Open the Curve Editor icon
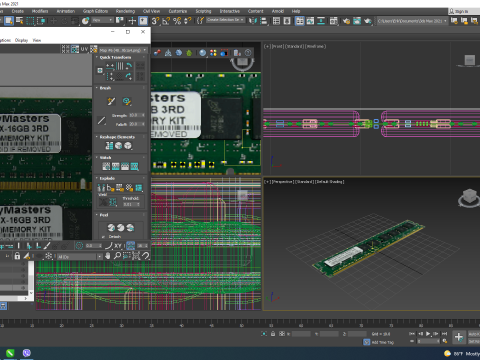 [x=310, y=21]
